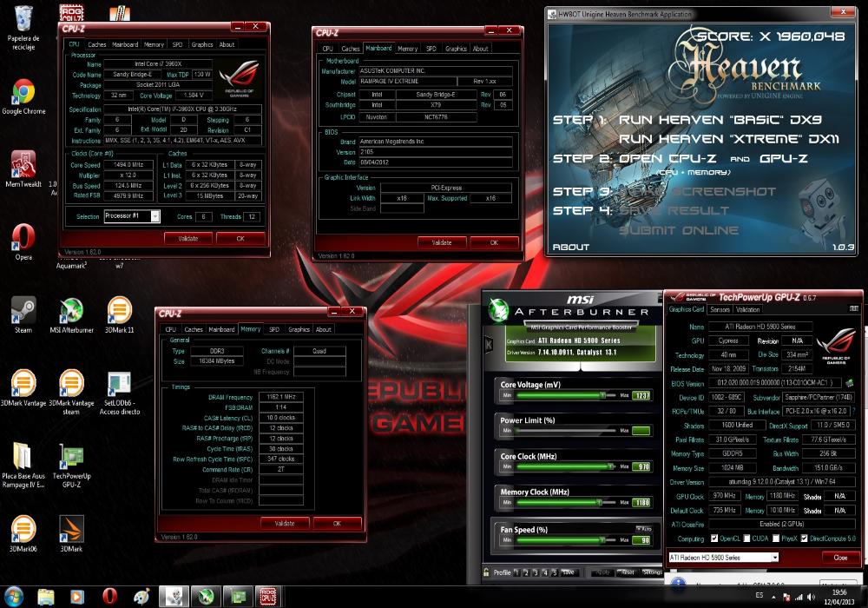The height and width of the screenshot is (608, 868).
Task: Toggle the Fan Speed Auto button
Action: tap(643, 529)
